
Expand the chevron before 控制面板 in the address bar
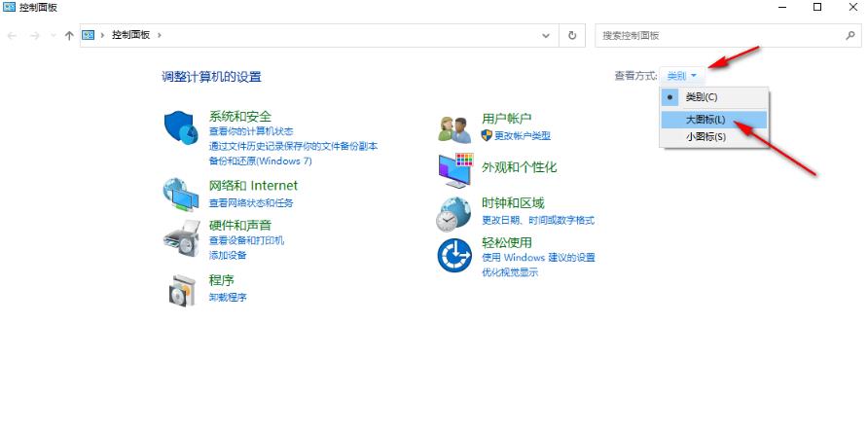102,35
